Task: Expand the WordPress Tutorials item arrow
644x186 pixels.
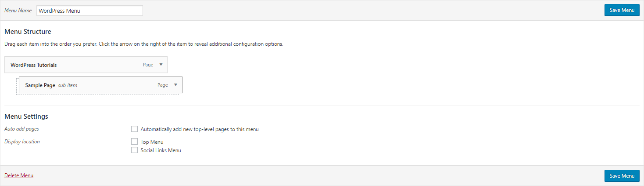Action: (161, 65)
